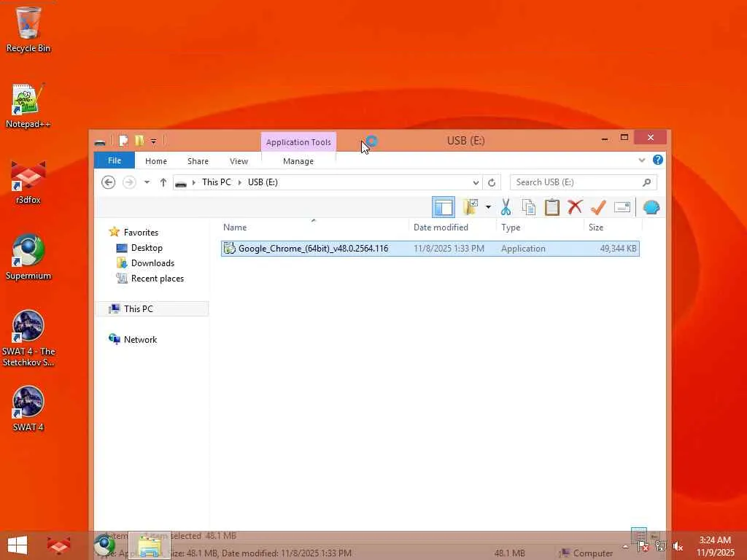Screen dimensions: 747x560
Task: Click the orange checkmark Properties icon
Action: point(598,207)
